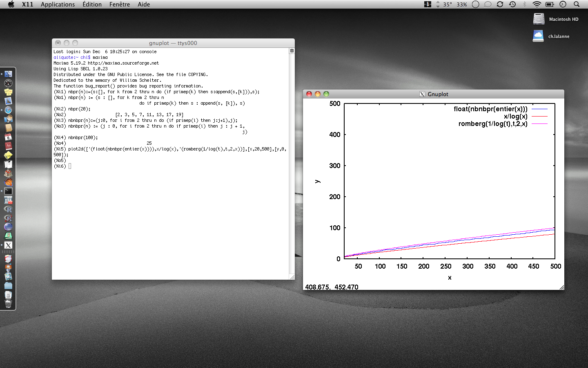This screenshot has width=588, height=368.
Task: Open the Macintosh HD drive icon
Action: (539, 19)
